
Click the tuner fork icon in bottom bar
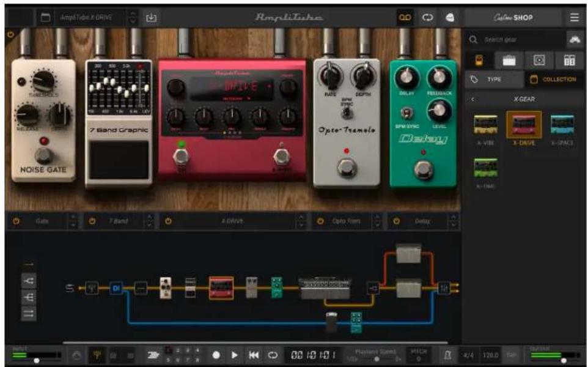coord(97,355)
